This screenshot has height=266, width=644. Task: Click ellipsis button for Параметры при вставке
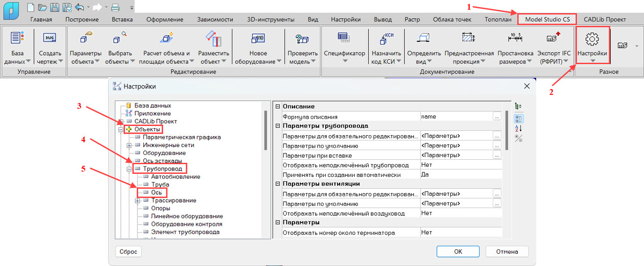(497, 155)
